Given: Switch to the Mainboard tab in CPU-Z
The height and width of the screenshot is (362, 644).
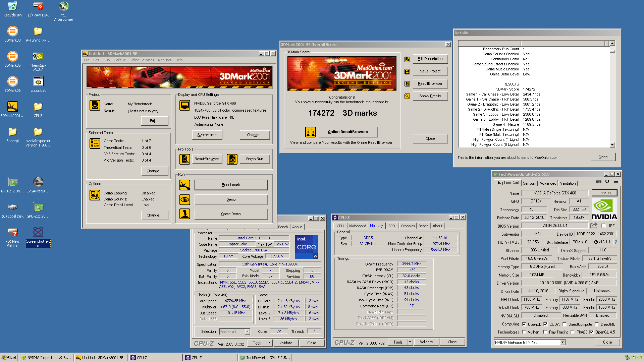Looking at the screenshot, I should 357,226.
